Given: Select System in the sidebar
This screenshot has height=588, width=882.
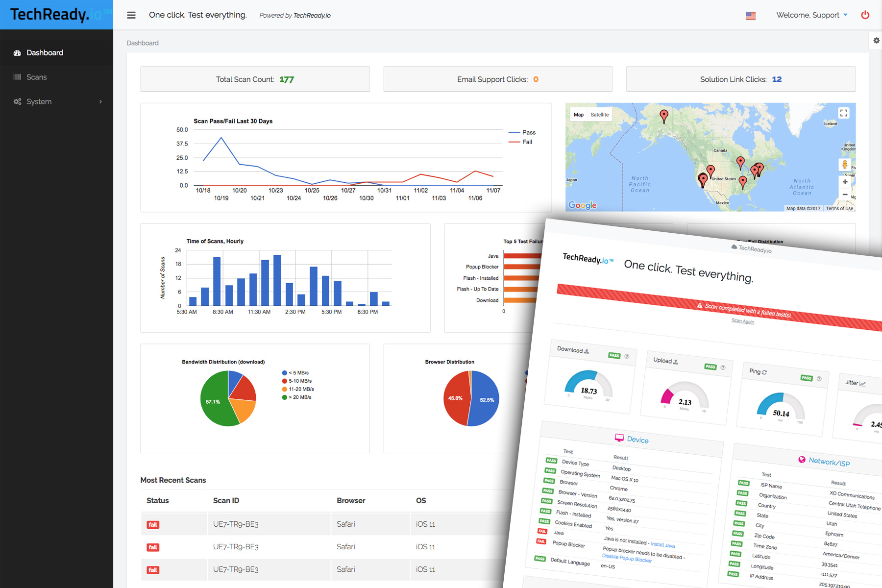Looking at the screenshot, I should [x=56, y=101].
